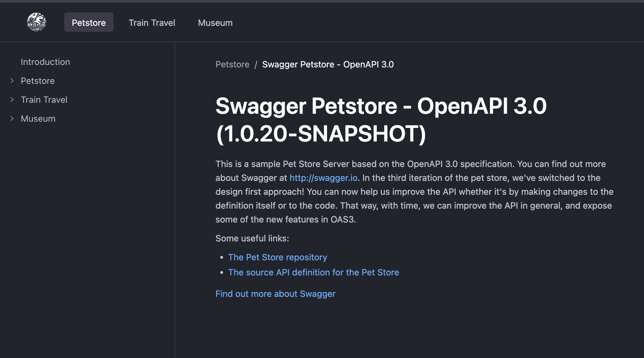644x358 pixels.
Task: Switch to the Train Travel top tab
Action: tap(152, 22)
